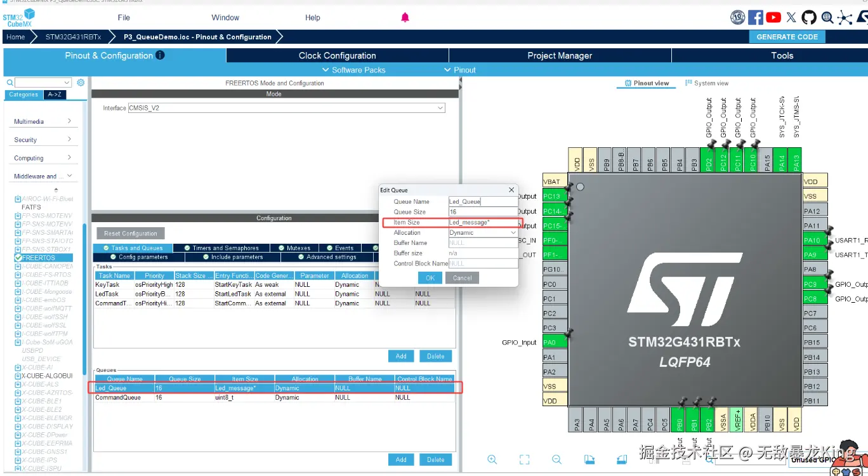
Task: Switch to the Clock Configuration tab
Action: tap(337, 56)
